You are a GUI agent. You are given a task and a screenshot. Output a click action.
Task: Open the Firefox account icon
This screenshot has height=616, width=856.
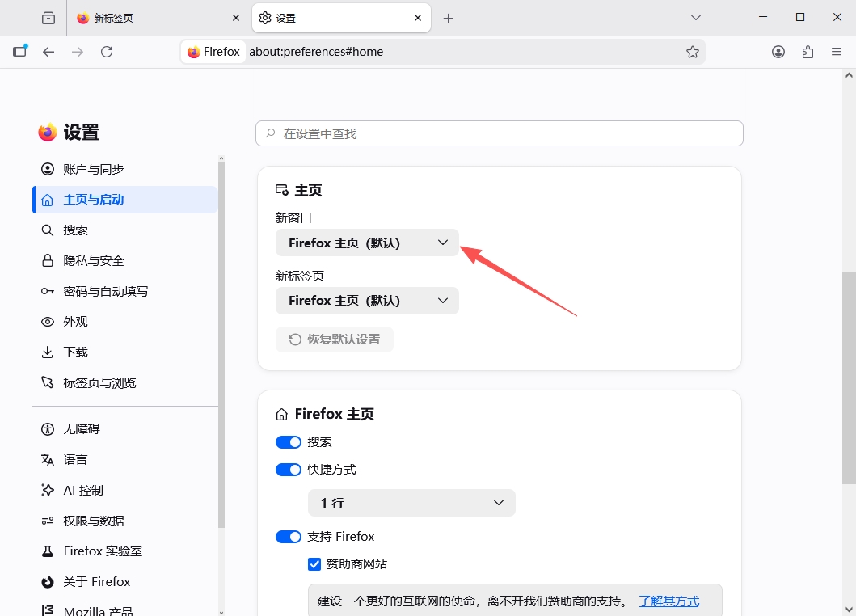[778, 52]
